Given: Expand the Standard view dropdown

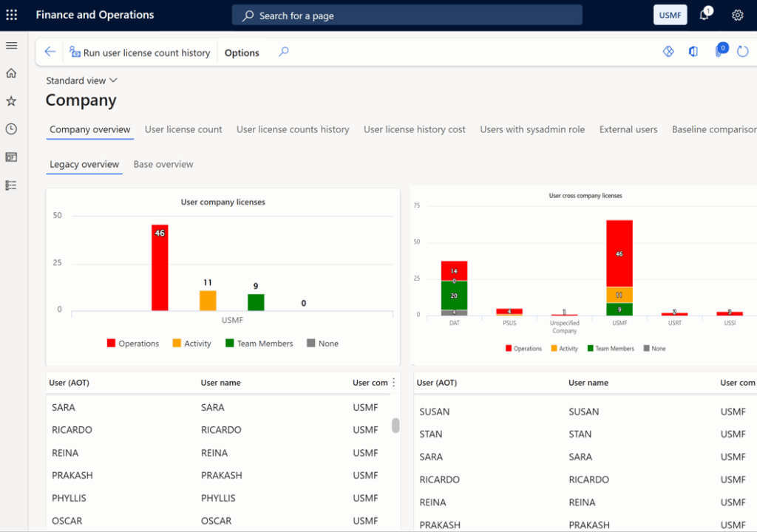Looking at the screenshot, I should 81,81.
